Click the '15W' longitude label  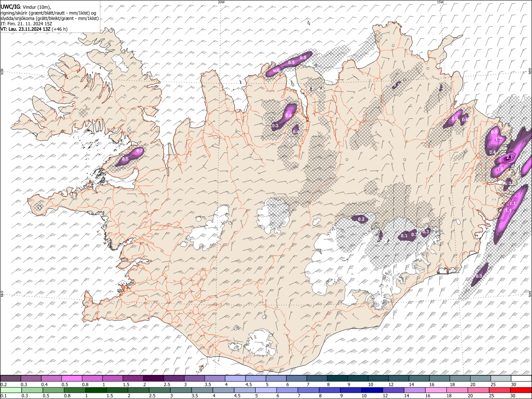[x=440, y=2]
